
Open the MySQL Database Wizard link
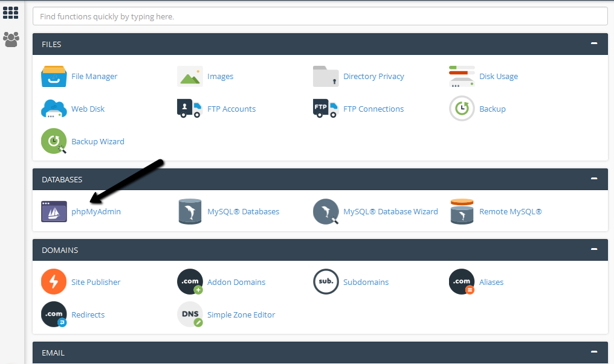pos(390,212)
